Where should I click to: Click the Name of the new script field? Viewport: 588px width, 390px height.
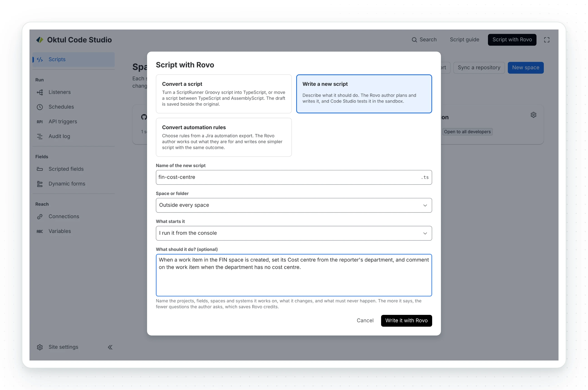pyautogui.click(x=294, y=177)
